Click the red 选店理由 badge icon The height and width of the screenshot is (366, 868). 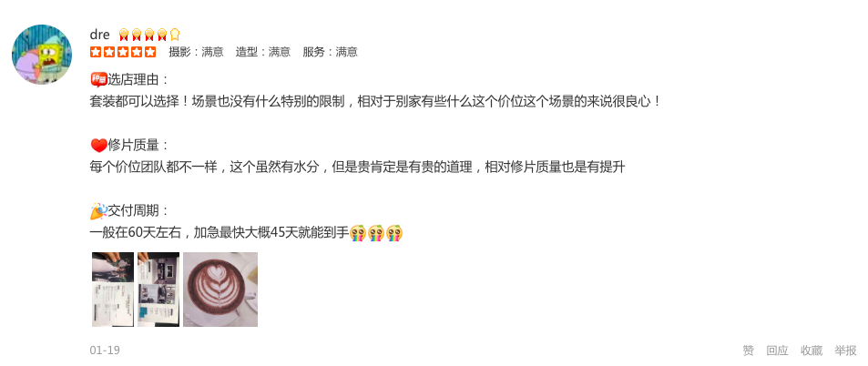[98, 80]
